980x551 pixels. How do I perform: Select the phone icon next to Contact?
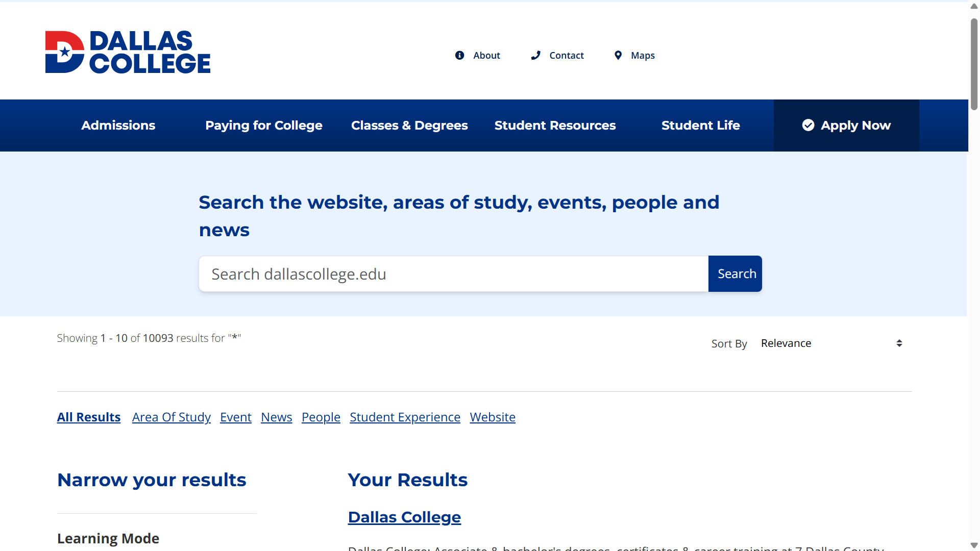pyautogui.click(x=535, y=55)
